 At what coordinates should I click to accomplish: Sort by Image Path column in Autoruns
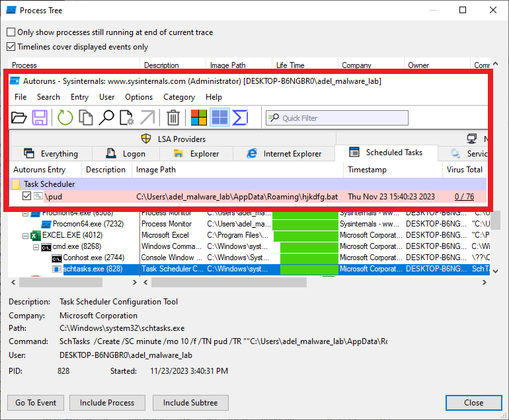[237, 170]
